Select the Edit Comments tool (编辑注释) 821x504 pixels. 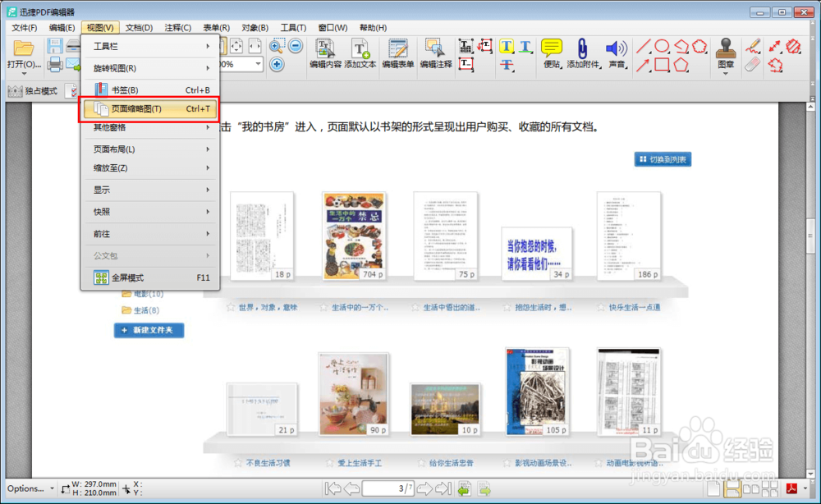pyautogui.click(x=435, y=54)
